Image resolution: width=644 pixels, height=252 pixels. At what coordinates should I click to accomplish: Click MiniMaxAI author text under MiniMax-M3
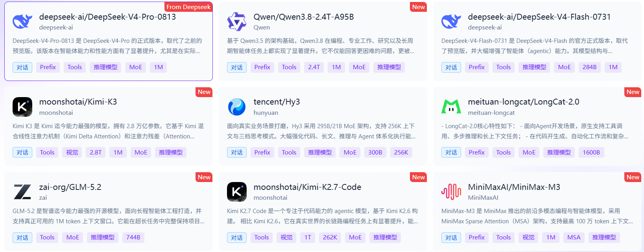[x=483, y=198]
